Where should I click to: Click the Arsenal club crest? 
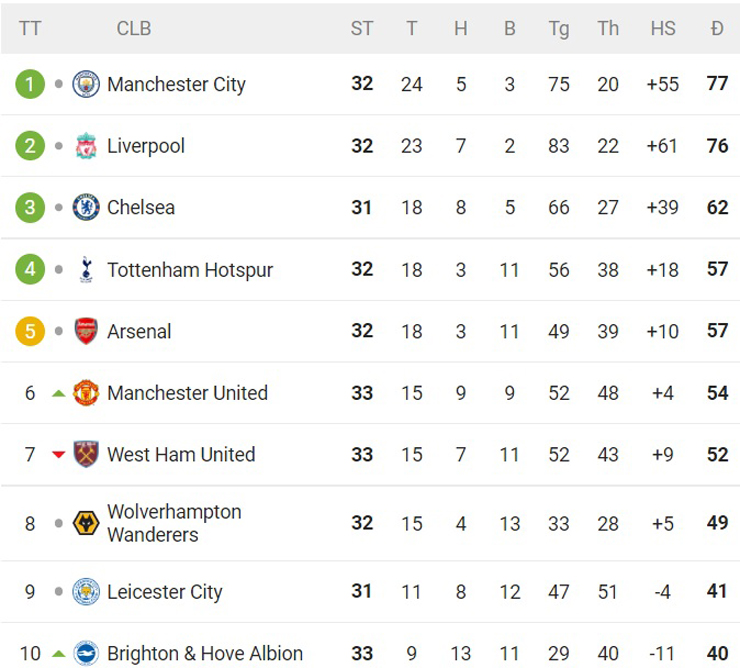coord(87,331)
